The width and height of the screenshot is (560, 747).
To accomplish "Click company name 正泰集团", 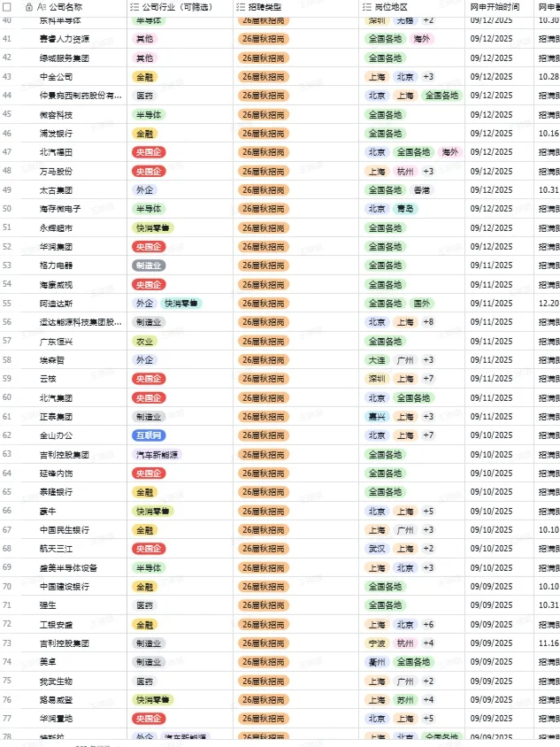I will click(x=57, y=417).
